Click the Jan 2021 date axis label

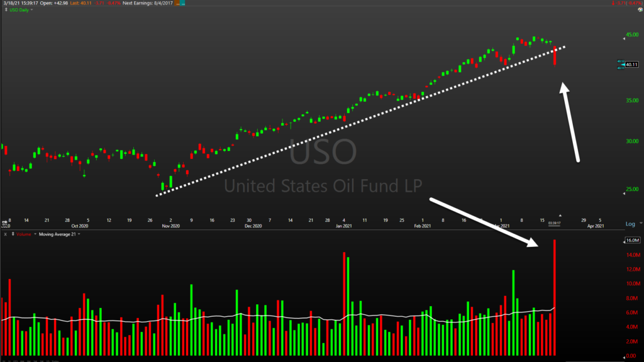point(344,226)
